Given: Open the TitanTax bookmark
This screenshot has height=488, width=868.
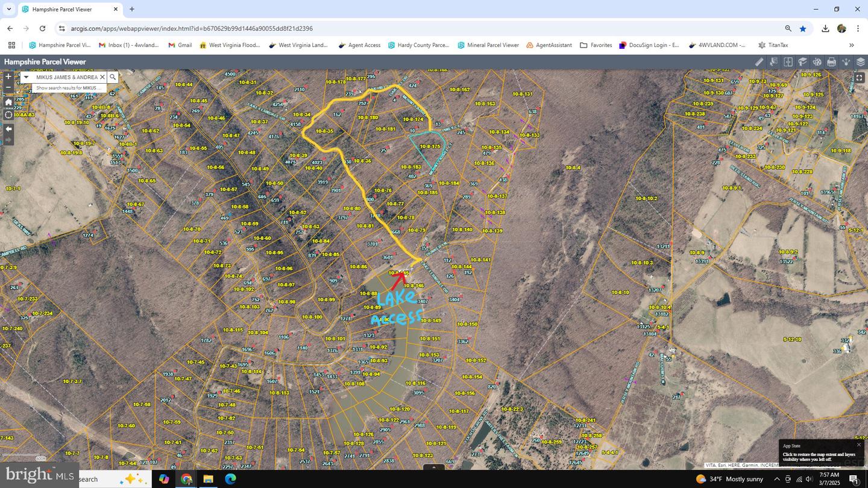Looking at the screenshot, I should tap(773, 45).
